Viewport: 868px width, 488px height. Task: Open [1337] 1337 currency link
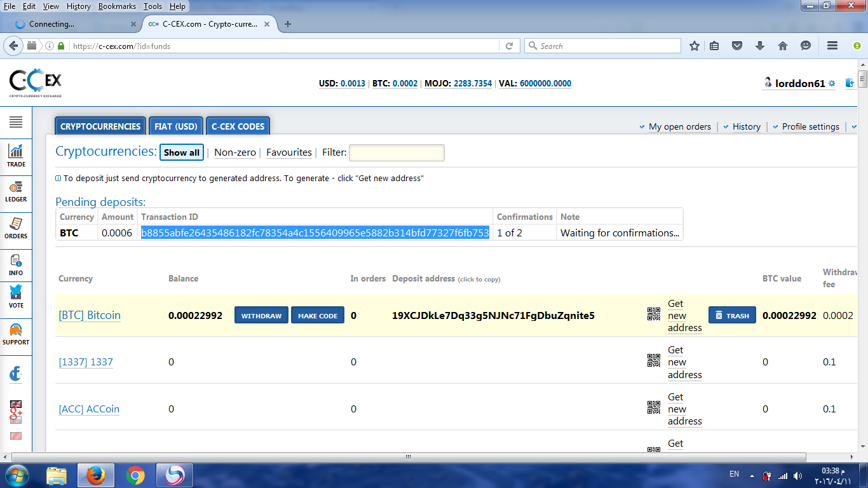pos(86,362)
